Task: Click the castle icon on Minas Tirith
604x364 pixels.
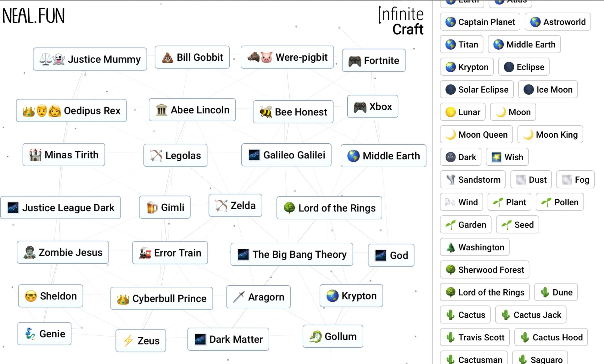Action: [x=35, y=155]
